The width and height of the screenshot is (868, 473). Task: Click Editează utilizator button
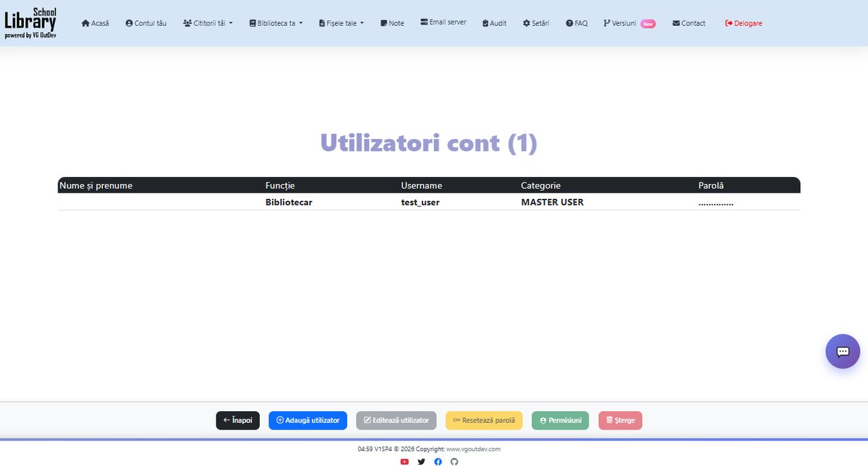[397, 421]
